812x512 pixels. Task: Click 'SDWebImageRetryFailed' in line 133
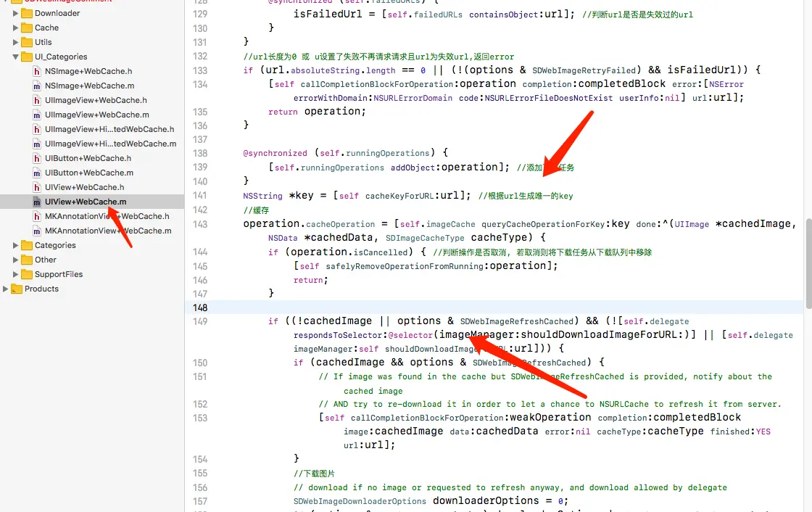pos(584,70)
